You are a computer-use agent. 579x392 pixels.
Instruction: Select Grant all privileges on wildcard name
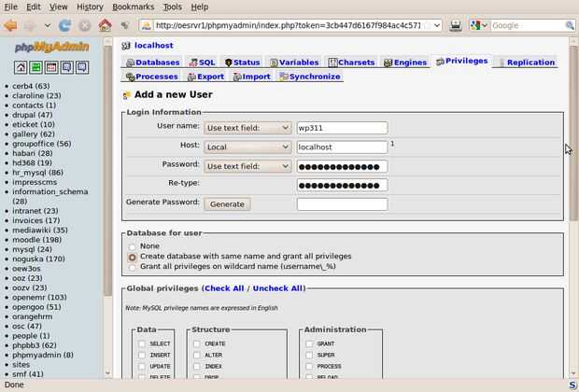tap(132, 267)
